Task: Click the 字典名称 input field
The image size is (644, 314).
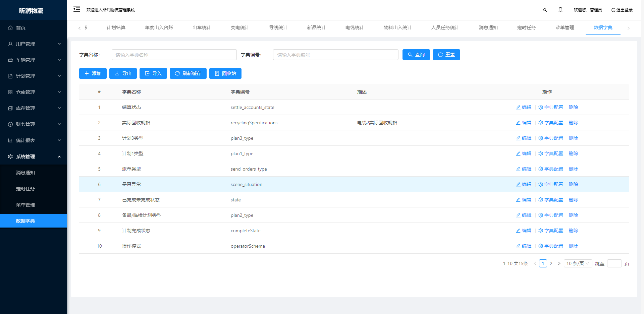Action: [174, 55]
